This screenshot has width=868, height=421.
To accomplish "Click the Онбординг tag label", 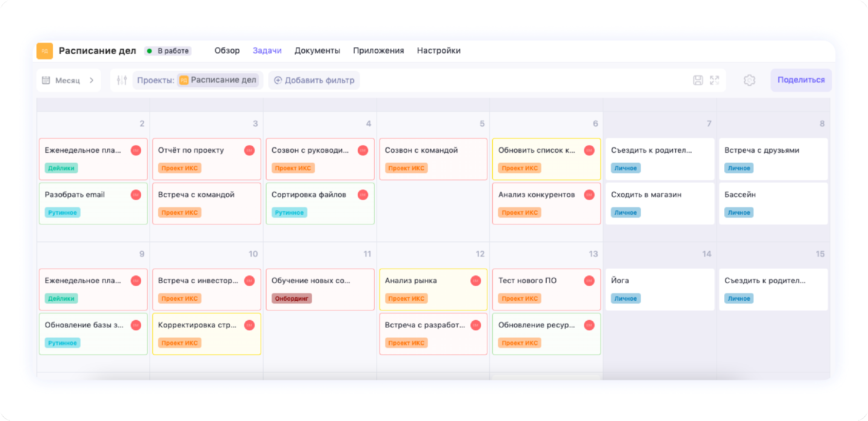I will point(291,299).
